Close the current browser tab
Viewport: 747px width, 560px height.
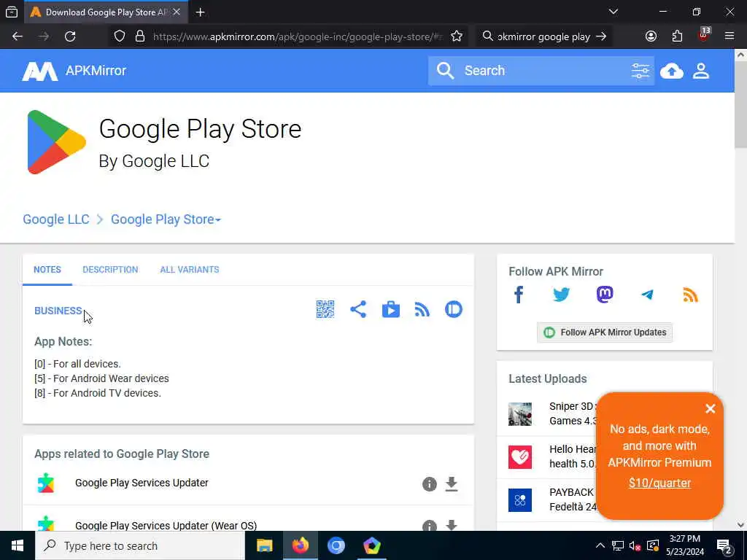pyautogui.click(x=177, y=12)
